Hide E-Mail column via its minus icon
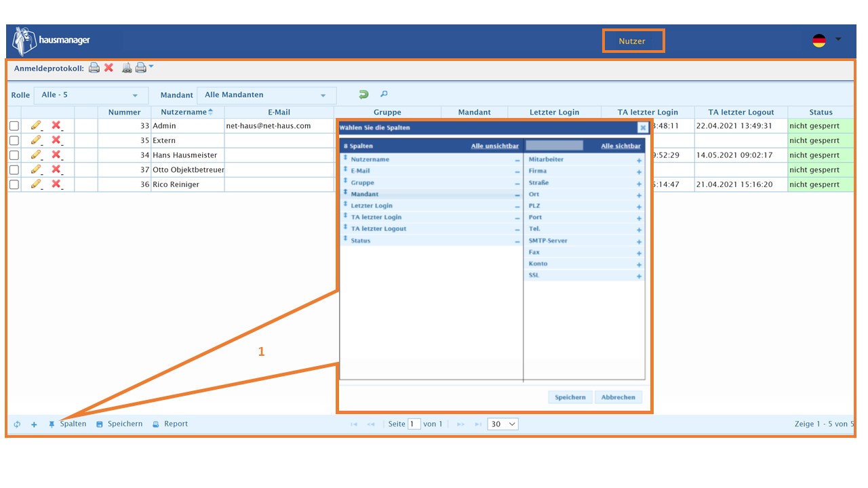868x488 pixels. point(517,172)
